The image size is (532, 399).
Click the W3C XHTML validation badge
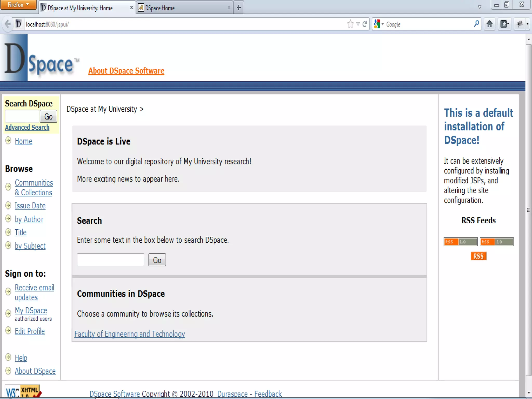[23, 391]
